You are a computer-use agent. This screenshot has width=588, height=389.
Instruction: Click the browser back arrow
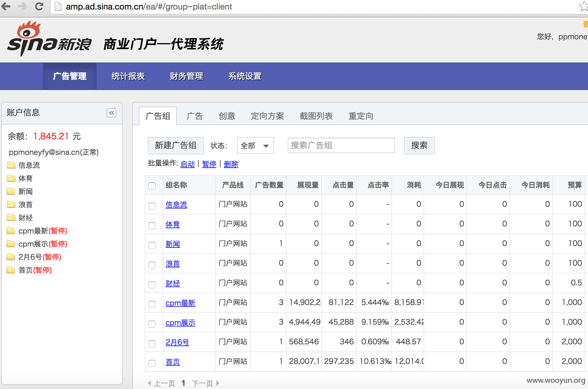point(6,6)
